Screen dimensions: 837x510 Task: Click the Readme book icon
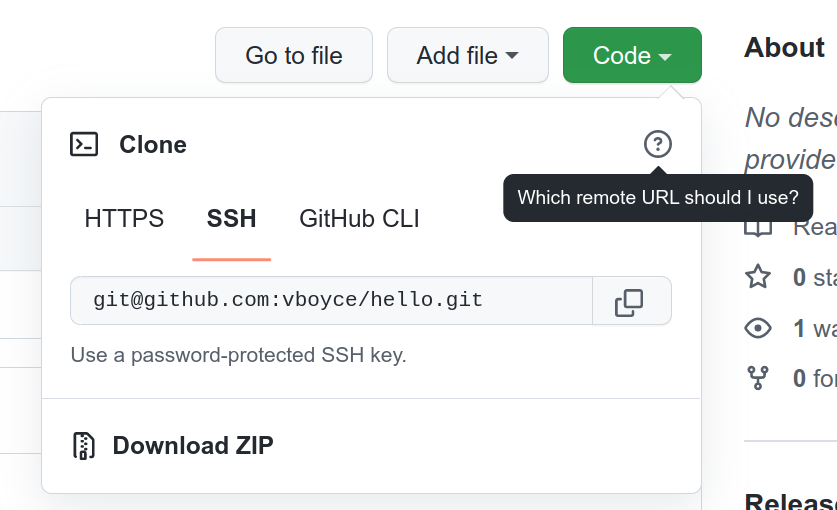758,229
